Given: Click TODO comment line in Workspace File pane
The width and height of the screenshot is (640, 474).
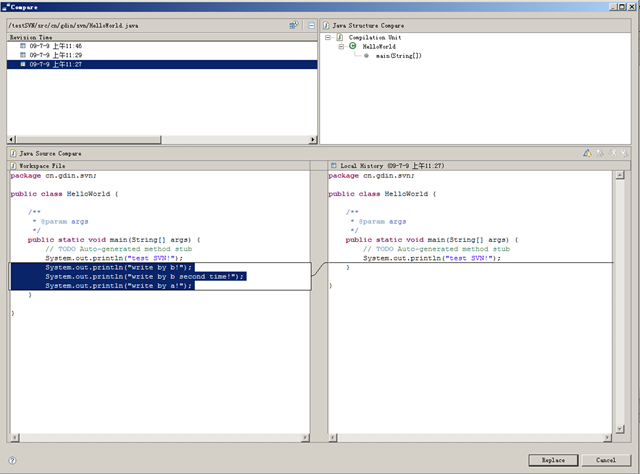Looking at the screenshot, I should point(118,249).
